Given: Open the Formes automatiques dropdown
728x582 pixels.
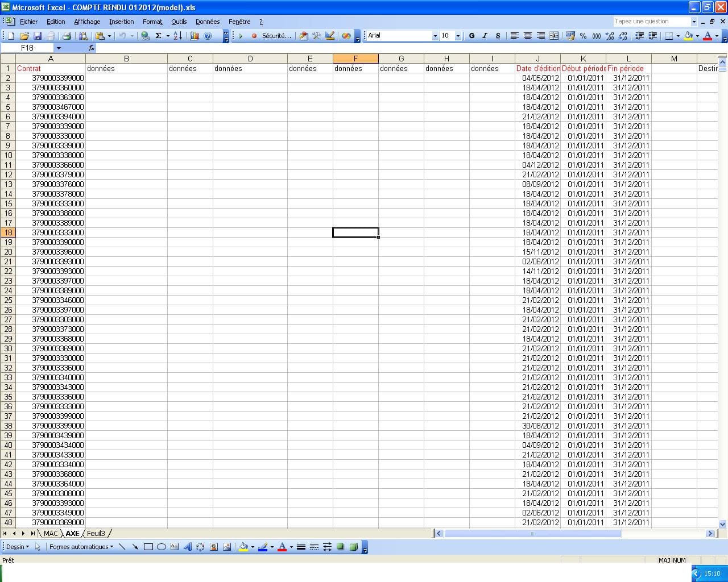Looking at the screenshot, I should point(81,547).
